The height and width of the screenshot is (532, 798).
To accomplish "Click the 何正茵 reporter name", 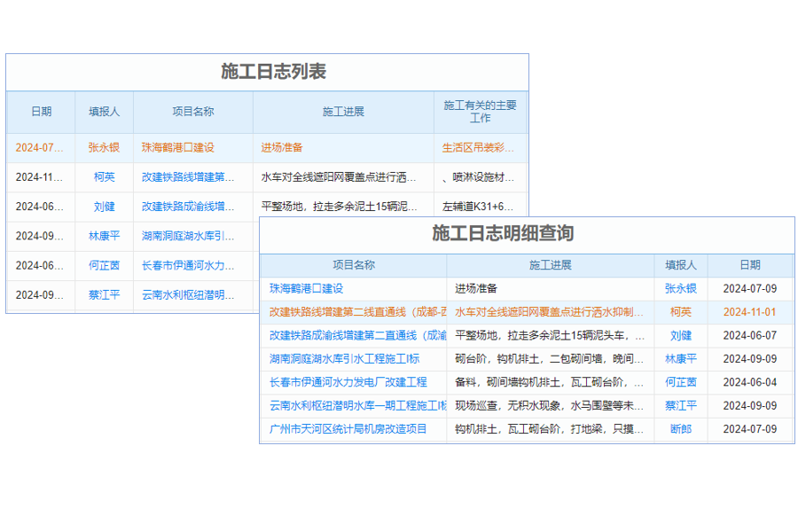I will point(680,382).
